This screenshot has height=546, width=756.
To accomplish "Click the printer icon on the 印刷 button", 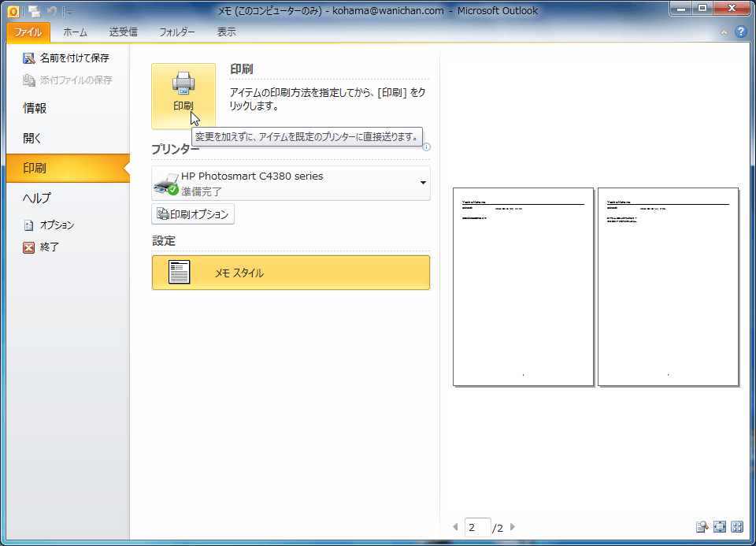I will click(183, 83).
